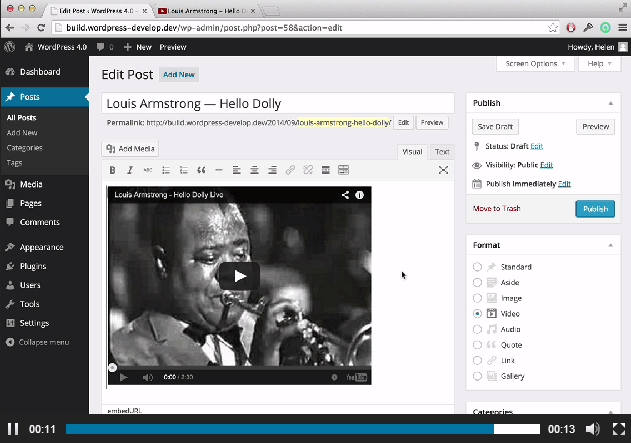Edit the post Status
Image resolution: width=631 pixels, height=443 pixels.
(536, 146)
